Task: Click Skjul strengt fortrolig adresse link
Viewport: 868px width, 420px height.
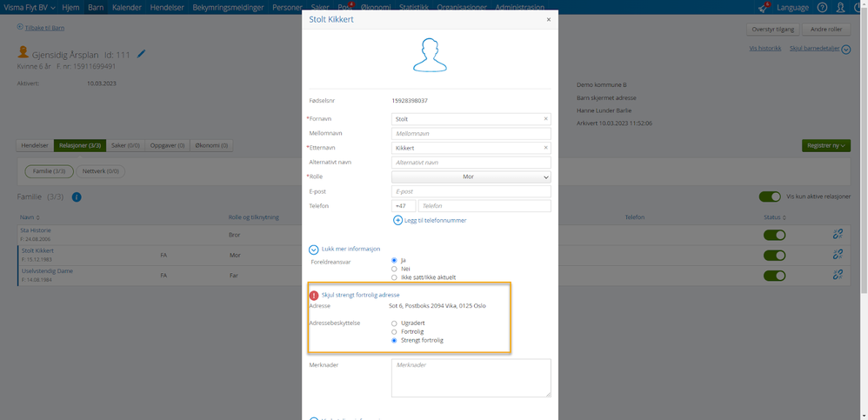Action: click(x=360, y=295)
